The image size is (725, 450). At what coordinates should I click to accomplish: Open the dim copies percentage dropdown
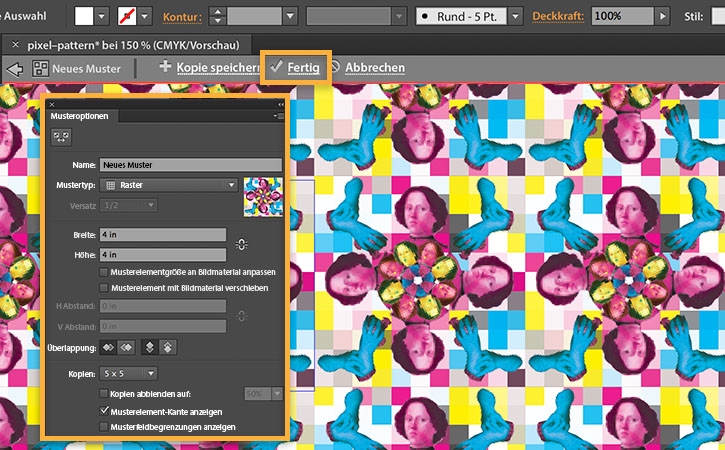coord(277,394)
